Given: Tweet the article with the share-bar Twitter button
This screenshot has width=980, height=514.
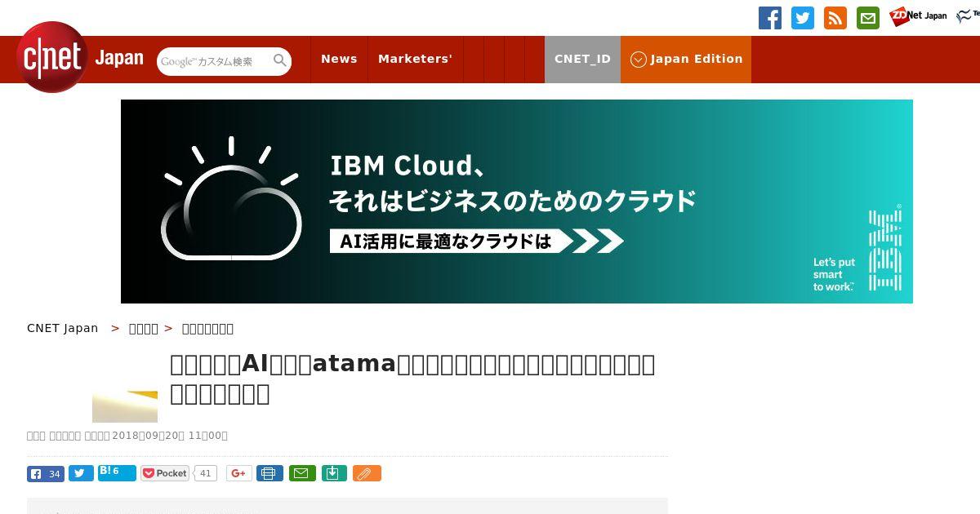Looking at the screenshot, I should (x=81, y=473).
